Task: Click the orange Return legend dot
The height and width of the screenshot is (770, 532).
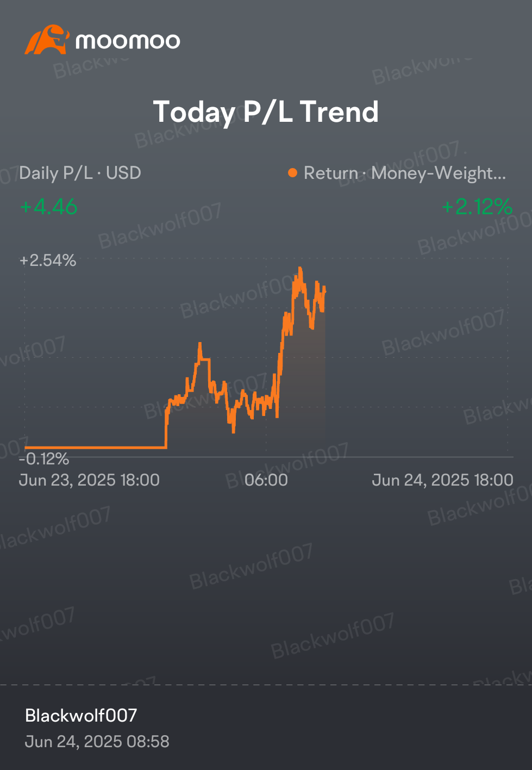Action: point(292,173)
